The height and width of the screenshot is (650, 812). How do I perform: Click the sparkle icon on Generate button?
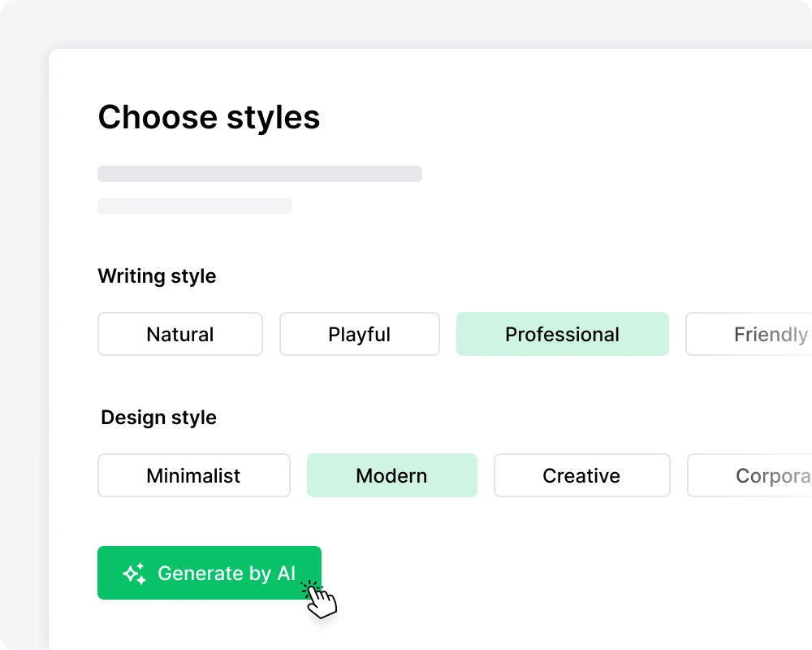135,574
